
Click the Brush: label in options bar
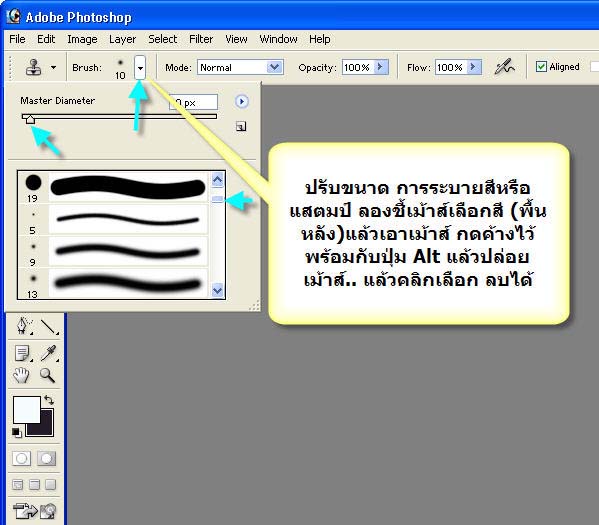tap(87, 68)
